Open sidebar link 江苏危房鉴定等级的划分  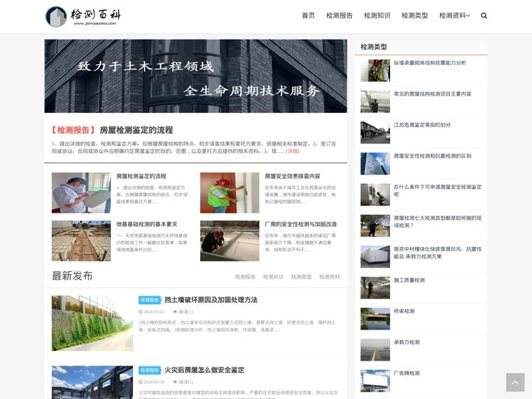(422, 125)
